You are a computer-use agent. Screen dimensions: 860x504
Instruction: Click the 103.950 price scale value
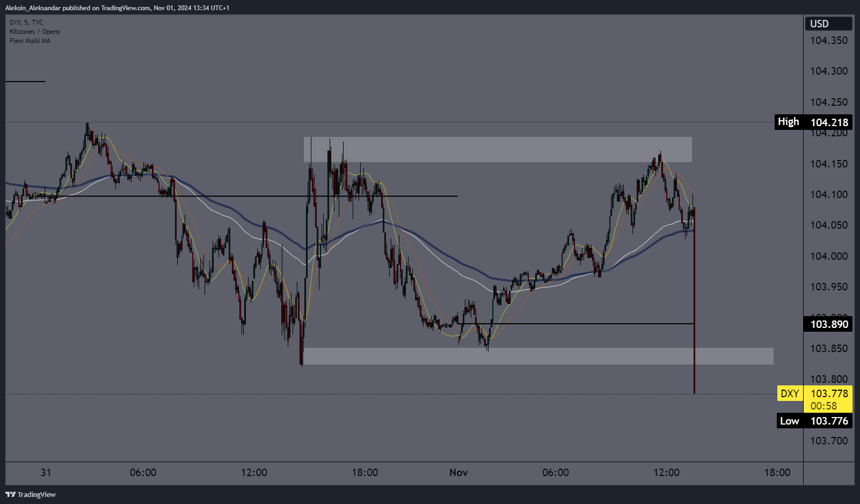[x=829, y=287]
